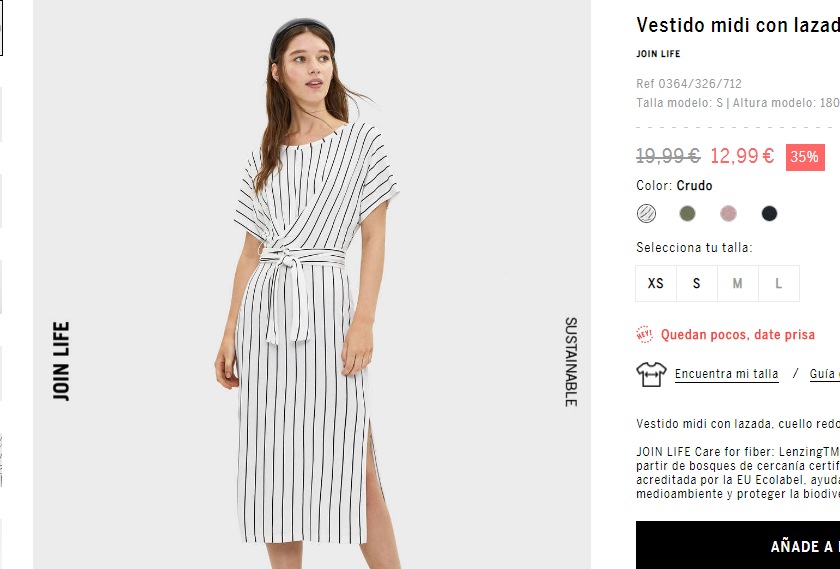
Task: Click the red 35% discount badge
Action: [x=805, y=157]
